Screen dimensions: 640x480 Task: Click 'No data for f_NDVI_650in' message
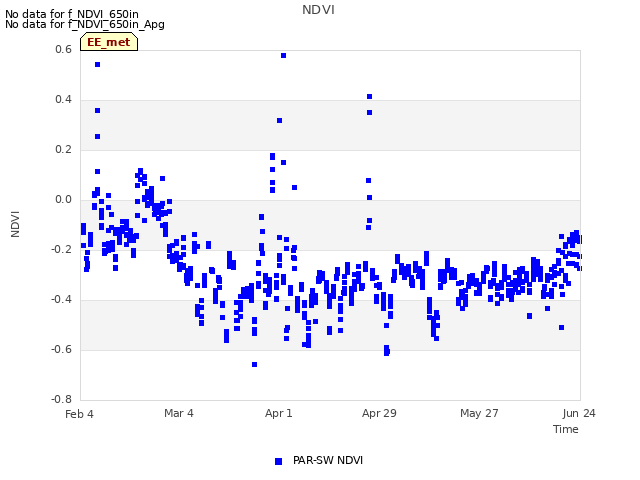click(72, 15)
